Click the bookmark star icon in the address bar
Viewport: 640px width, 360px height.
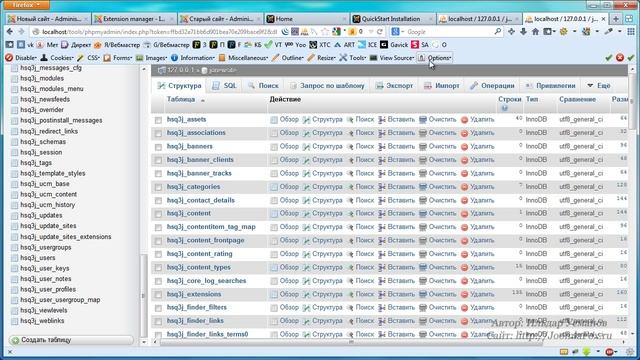325,31
